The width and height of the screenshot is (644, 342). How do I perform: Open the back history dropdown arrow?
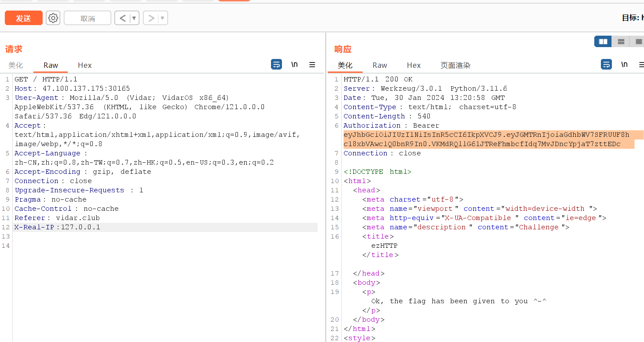[x=134, y=18]
